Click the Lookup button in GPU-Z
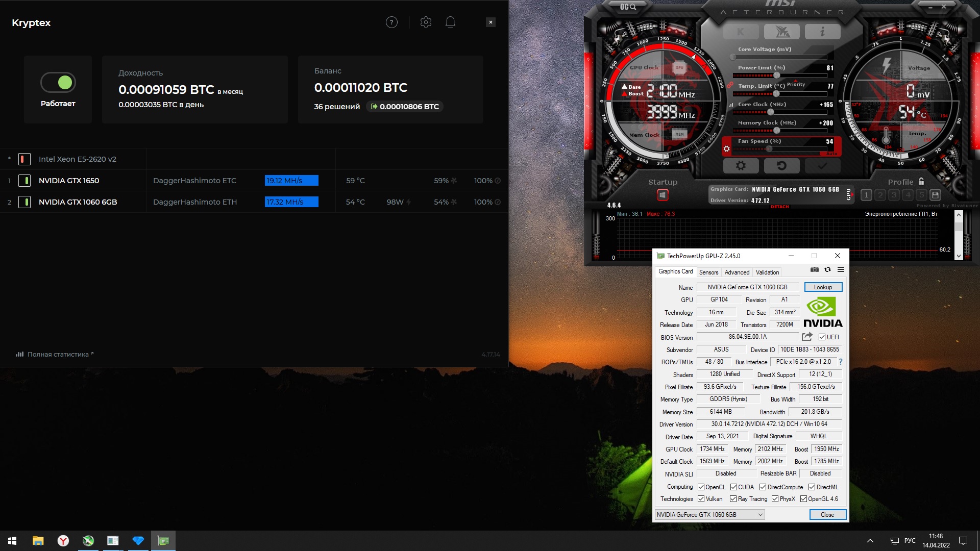The image size is (980, 551). point(823,287)
